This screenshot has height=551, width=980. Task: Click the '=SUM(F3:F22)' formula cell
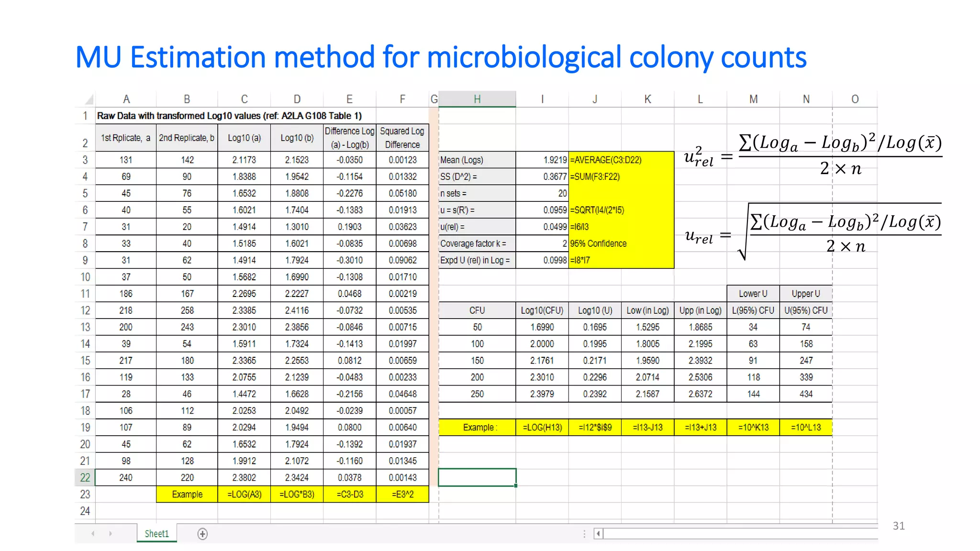tap(621, 176)
